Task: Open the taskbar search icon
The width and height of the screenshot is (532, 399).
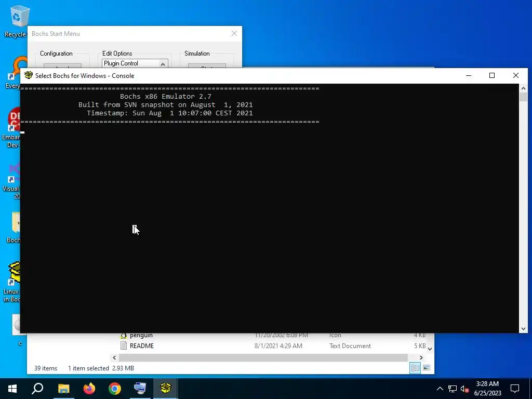Action: click(37, 388)
